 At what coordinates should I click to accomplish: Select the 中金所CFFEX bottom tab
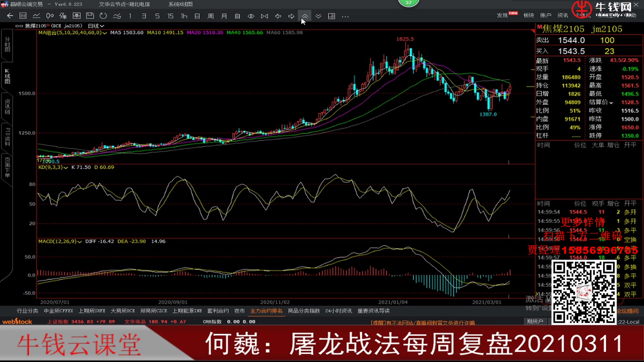coord(58,311)
